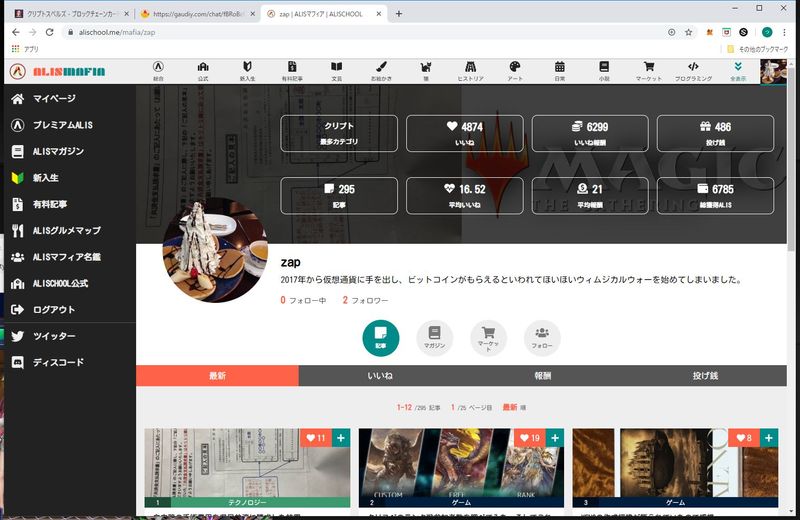Click the フォロー people circle icon
The width and height of the screenshot is (800, 520).
[x=542, y=337]
